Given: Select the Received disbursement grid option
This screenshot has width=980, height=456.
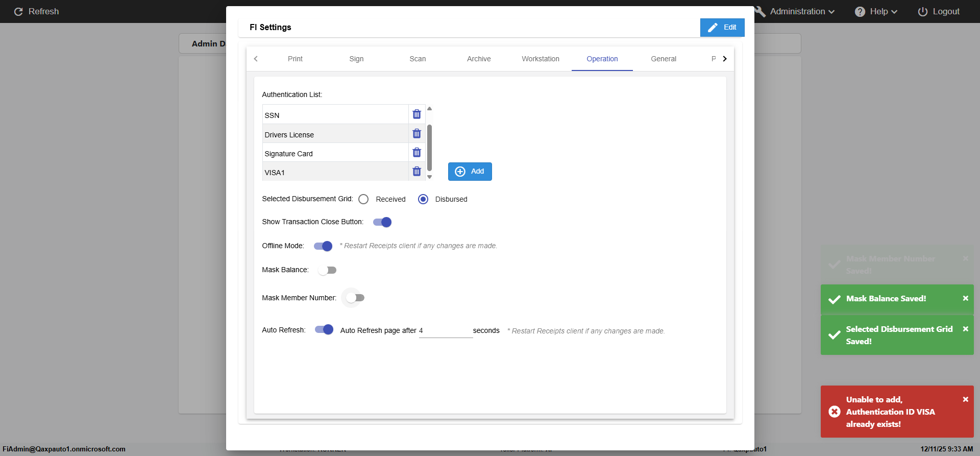Looking at the screenshot, I should pos(363,199).
